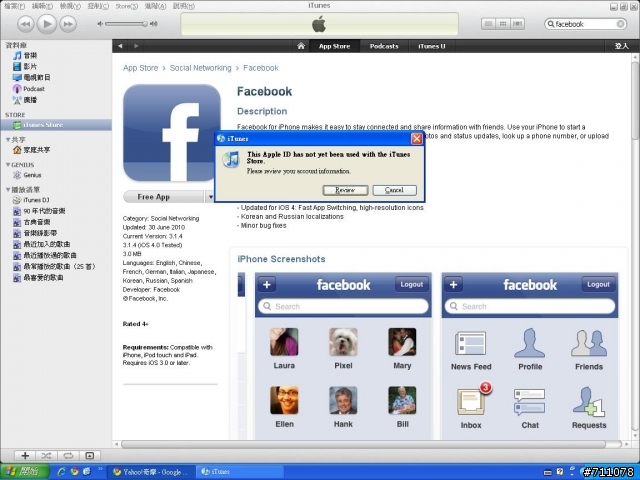Collapse the 共享 sidebar section
Viewport: 640px width, 480px height.
pyautogui.click(x=8, y=140)
